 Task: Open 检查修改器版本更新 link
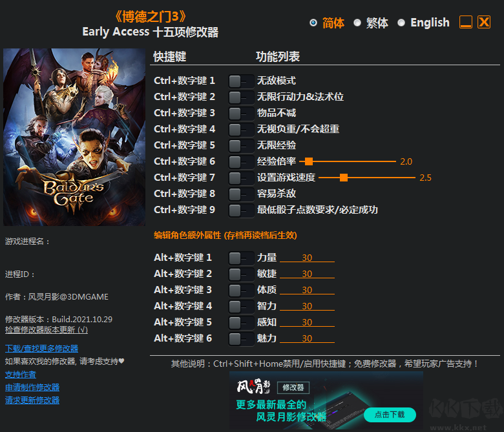pyautogui.click(x=47, y=330)
